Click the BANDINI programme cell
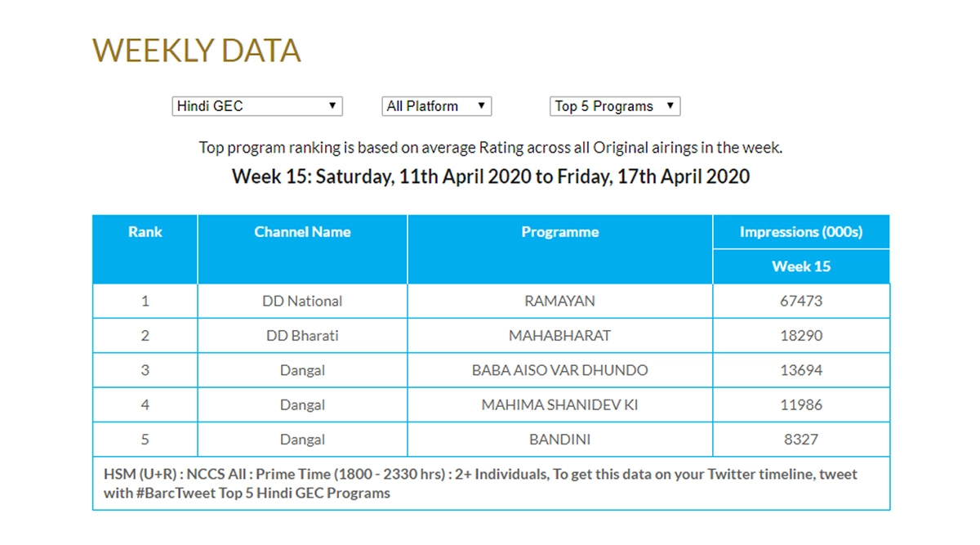 point(560,440)
